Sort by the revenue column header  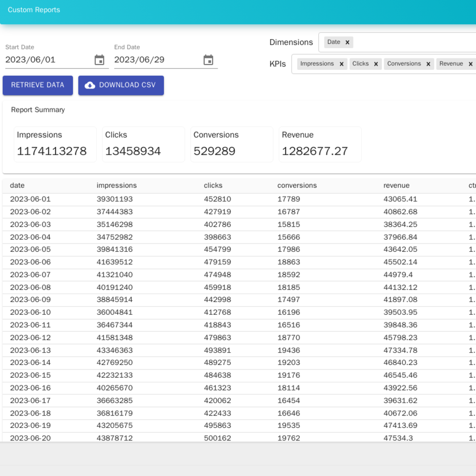click(x=396, y=185)
